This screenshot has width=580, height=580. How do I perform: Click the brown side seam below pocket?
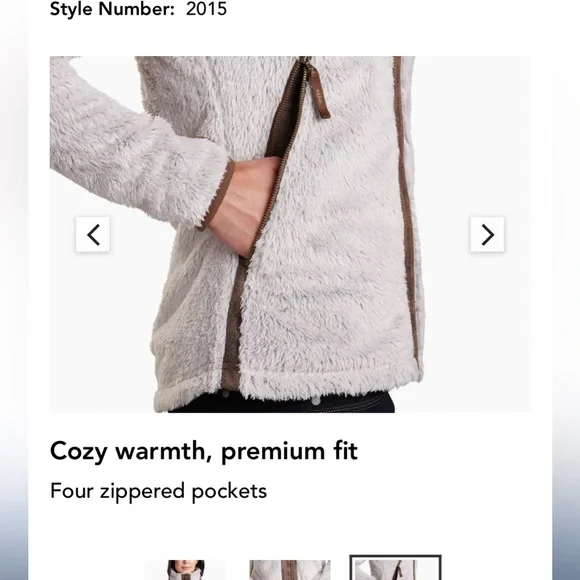(x=232, y=326)
